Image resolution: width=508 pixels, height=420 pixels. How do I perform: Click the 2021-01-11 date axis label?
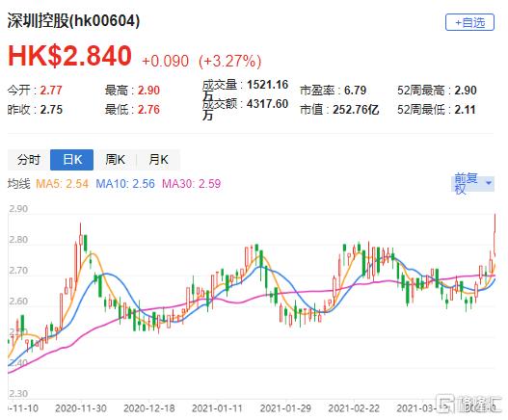click(217, 408)
